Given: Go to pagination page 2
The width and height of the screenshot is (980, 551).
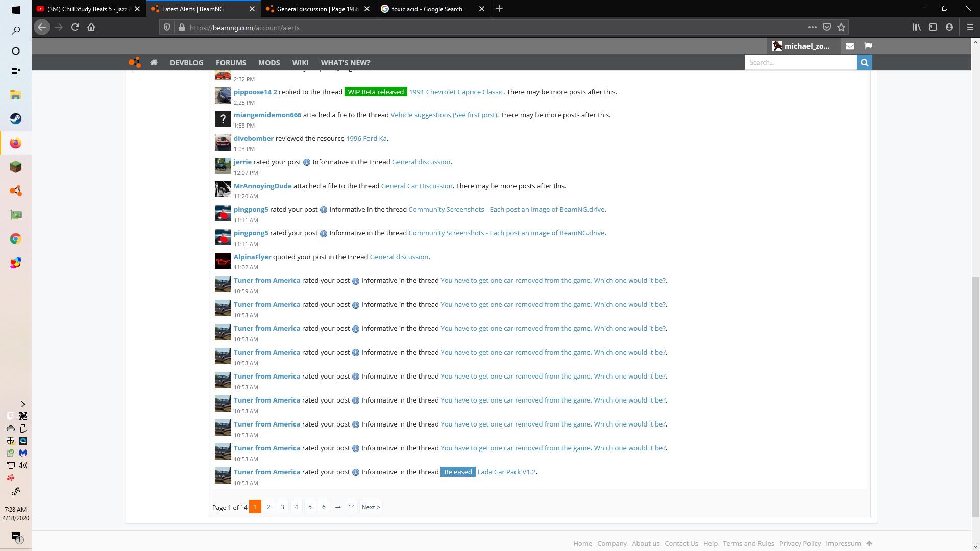Looking at the screenshot, I should click(268, 507).
